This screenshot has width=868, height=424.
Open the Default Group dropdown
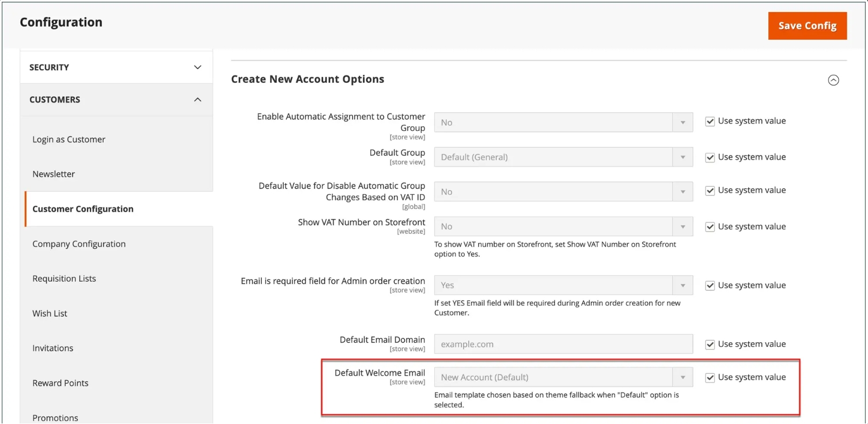[563, 157]
